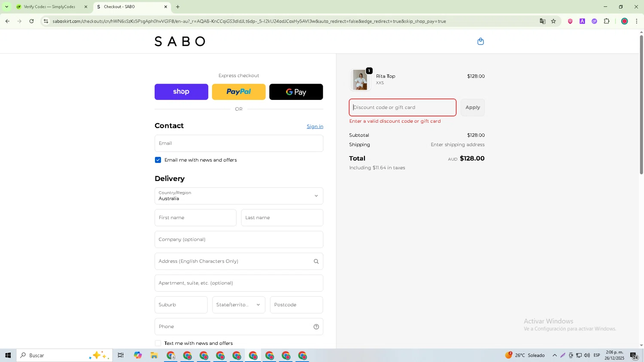Click the page vertical scrollbar

pyautogui.click(x=641, y=104)
